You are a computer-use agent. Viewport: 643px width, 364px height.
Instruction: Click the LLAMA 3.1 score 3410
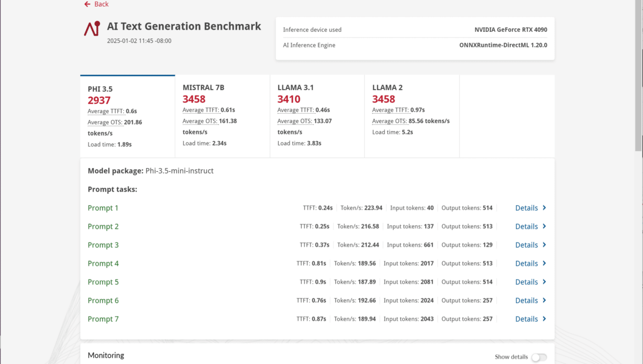pos(289,99)
